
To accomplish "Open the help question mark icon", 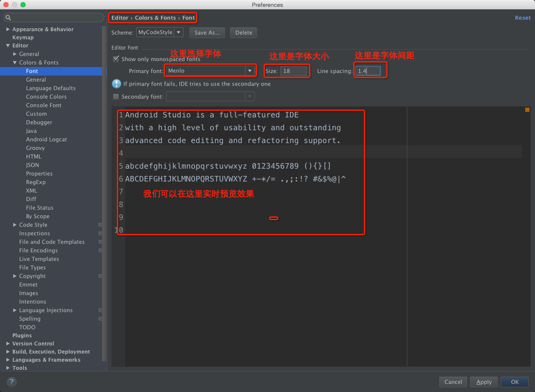I will click(x=12, y=382).
